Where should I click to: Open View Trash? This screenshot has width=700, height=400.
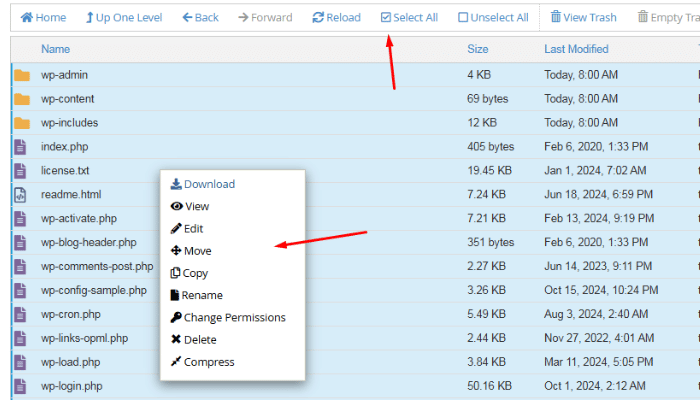coord(583,17)
